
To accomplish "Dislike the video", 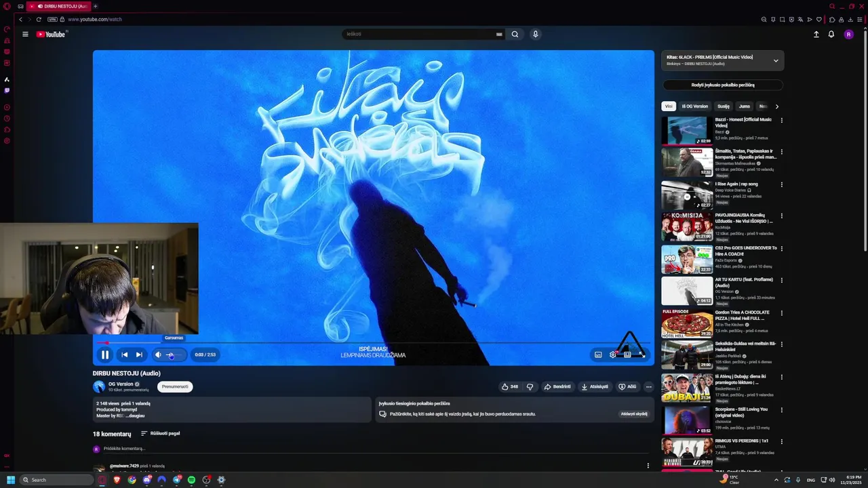I will click(530, 386).
